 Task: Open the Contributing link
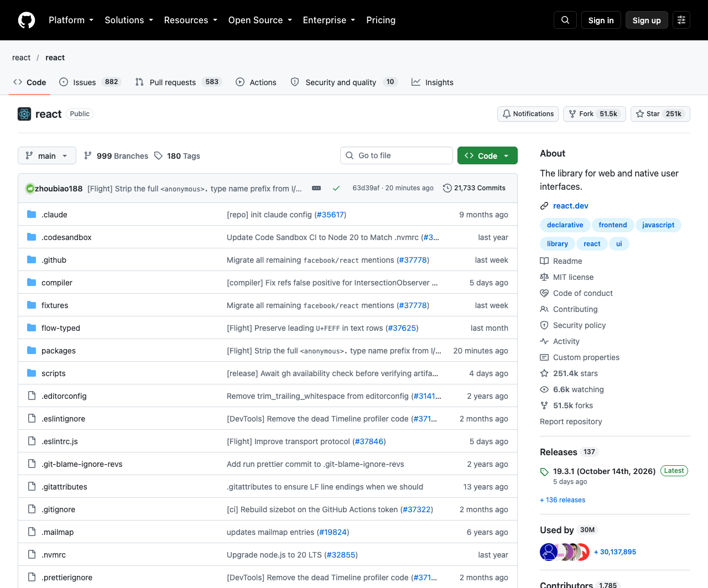click(x=569, y=309)
